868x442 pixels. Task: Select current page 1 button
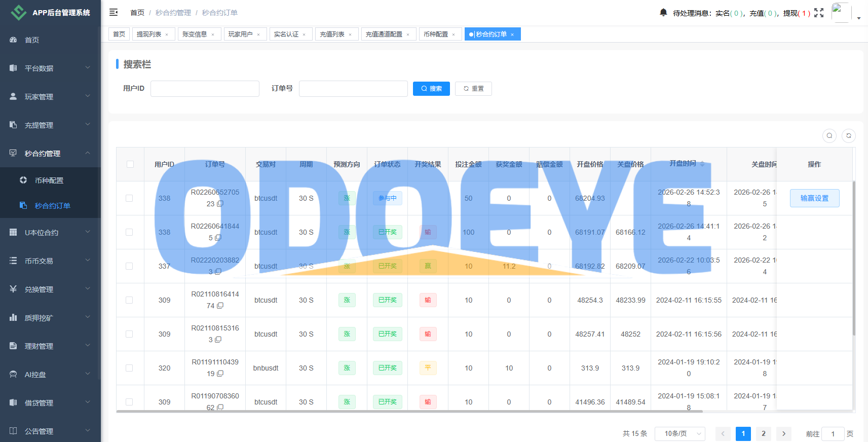click(x=743, y=434)
